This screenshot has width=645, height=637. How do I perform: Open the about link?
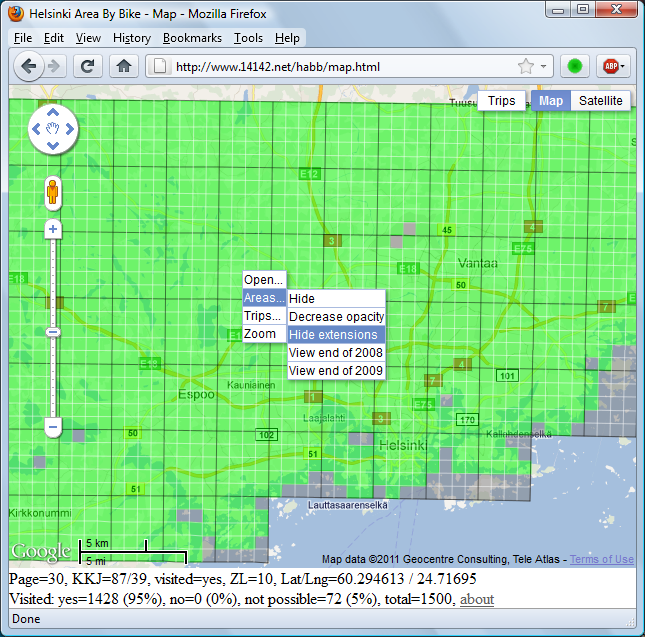pos(476,599)
